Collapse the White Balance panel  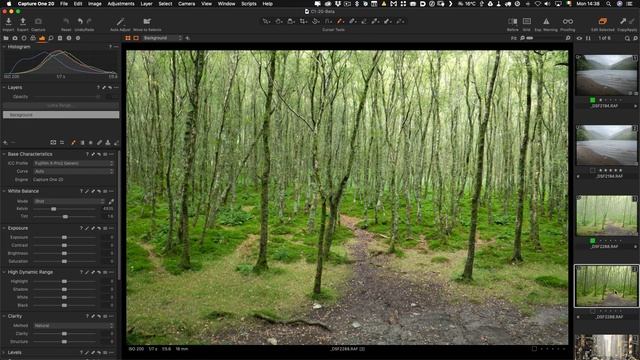(x=4, y=191)
